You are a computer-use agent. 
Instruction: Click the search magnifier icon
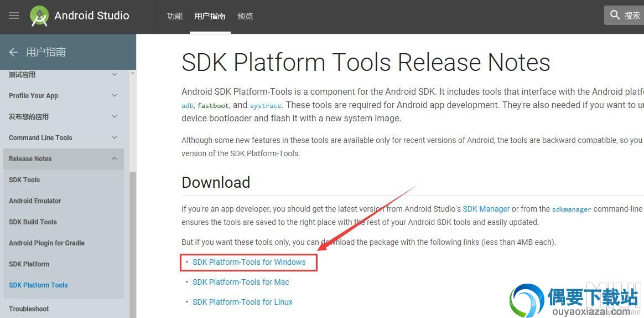pyautogui.click(x=615, y=15)
